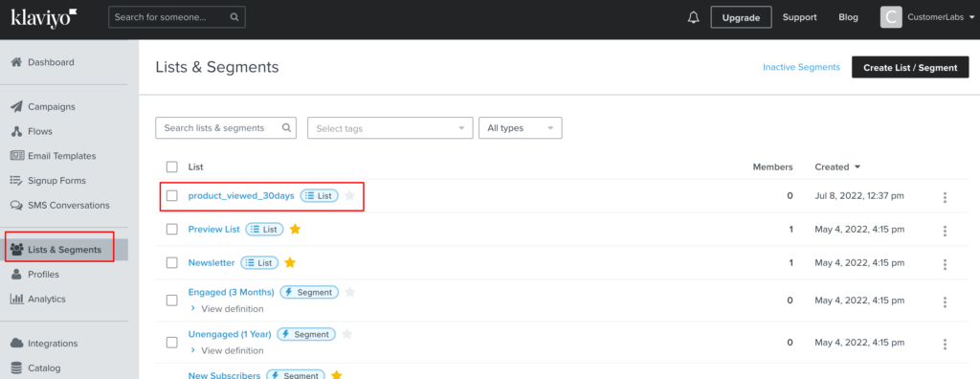Click the Flows icon in sidebar
980x379 pixels.
click(x=17, y=131)
